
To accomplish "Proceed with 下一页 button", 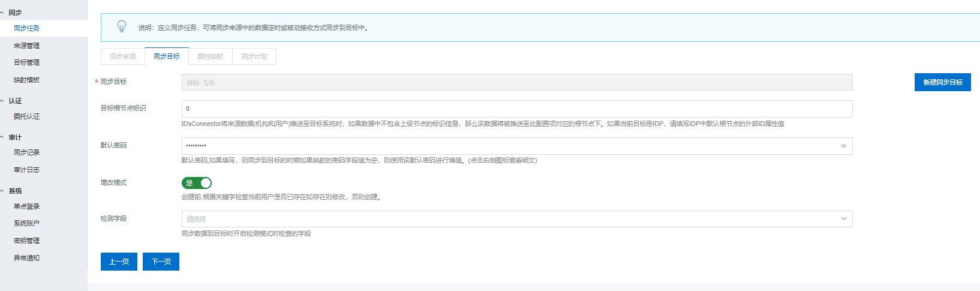I will (x=161, y=262).
